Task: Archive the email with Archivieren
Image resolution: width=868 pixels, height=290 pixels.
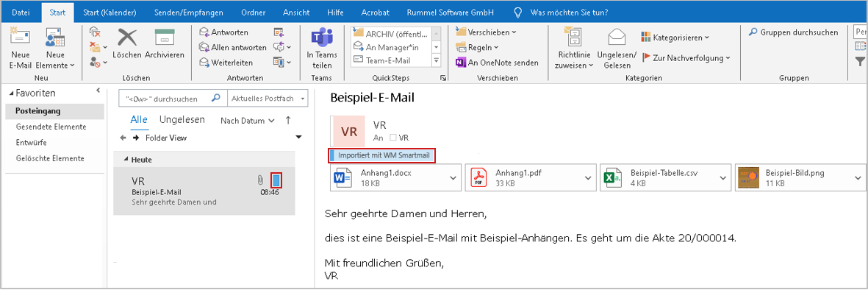Action: [165, 43]
